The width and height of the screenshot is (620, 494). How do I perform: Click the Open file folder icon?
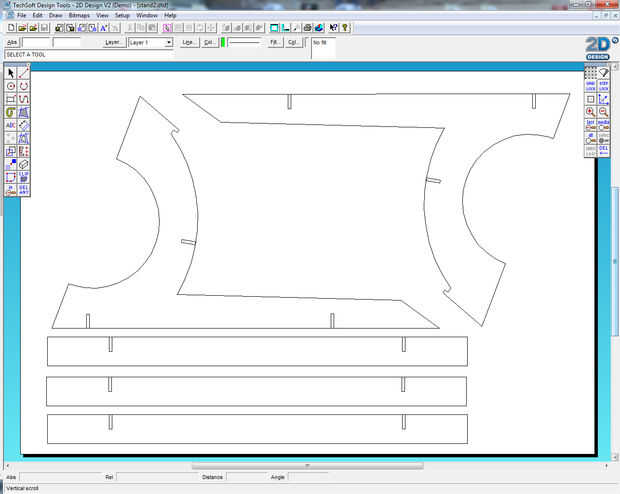tap(22, 28)
